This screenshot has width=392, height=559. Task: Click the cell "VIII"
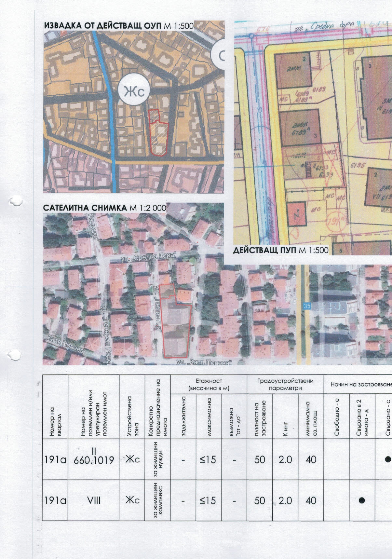(94, 500)
